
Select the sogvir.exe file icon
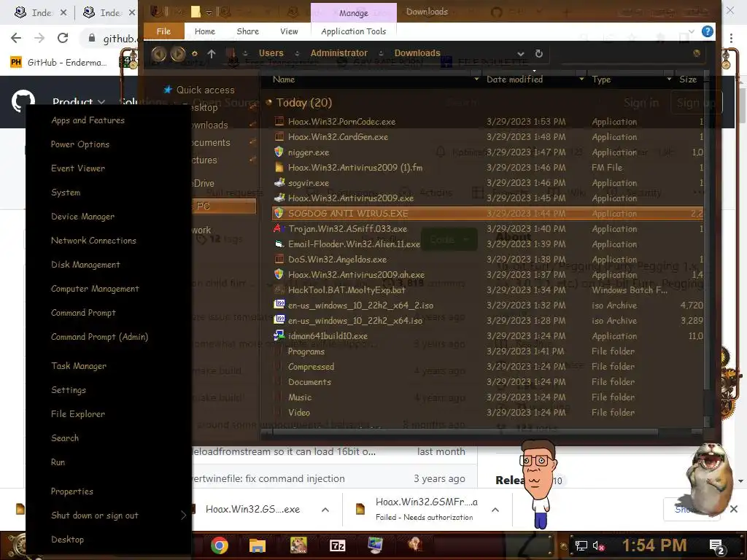279,182
